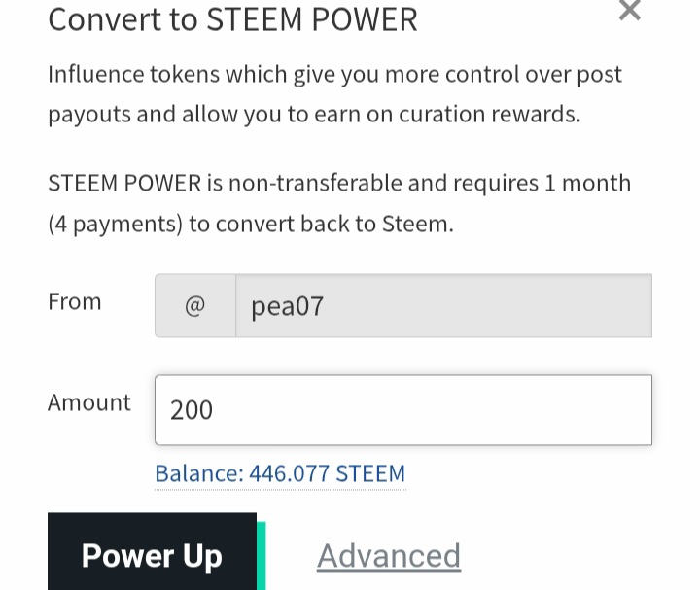
Task: Confirm conversion with Power Up
Action: coord(153,553)
